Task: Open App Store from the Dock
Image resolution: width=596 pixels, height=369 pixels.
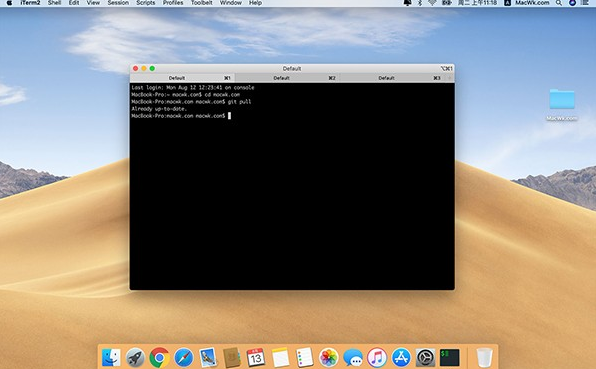Action: click(401, 358)
